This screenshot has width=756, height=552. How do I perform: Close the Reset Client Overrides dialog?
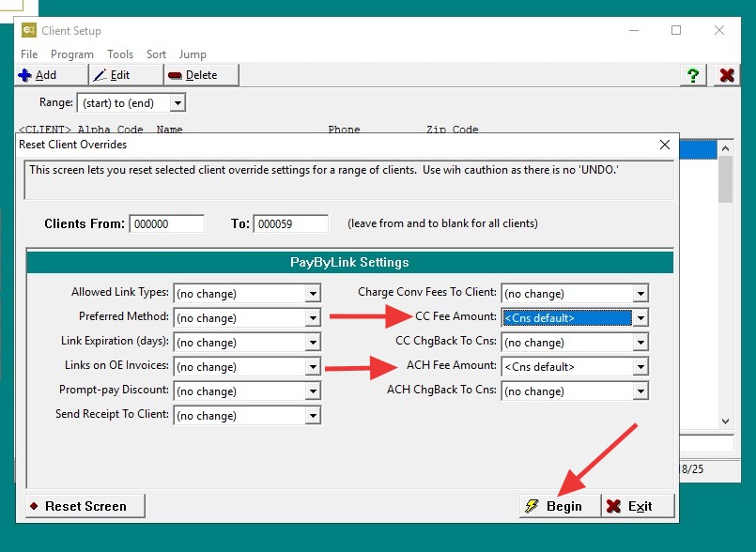[x=664, y=145]
